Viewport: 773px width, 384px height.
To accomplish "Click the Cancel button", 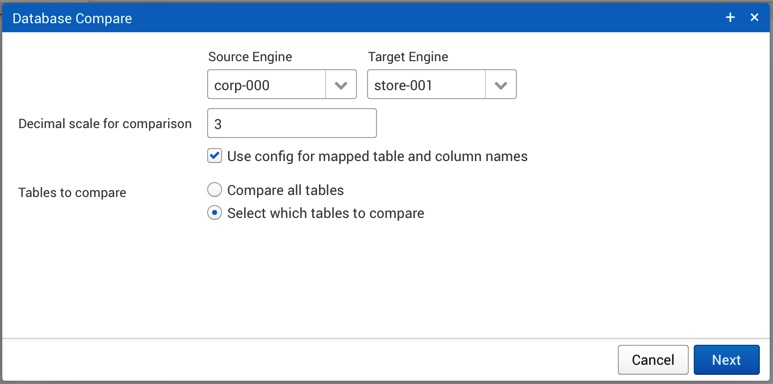I will click(653, 360).
